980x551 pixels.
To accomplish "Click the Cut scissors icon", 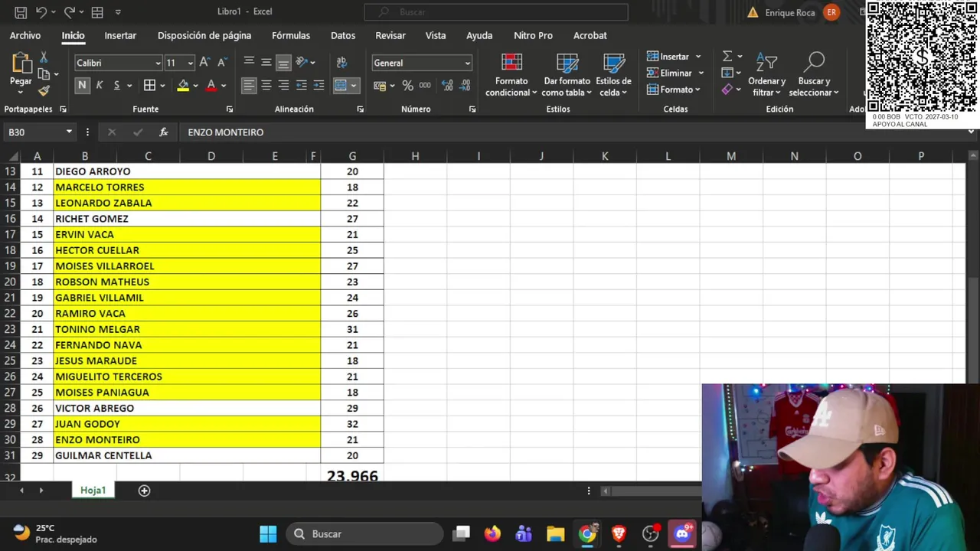I will pyautogui.click(x=44, y=57).
